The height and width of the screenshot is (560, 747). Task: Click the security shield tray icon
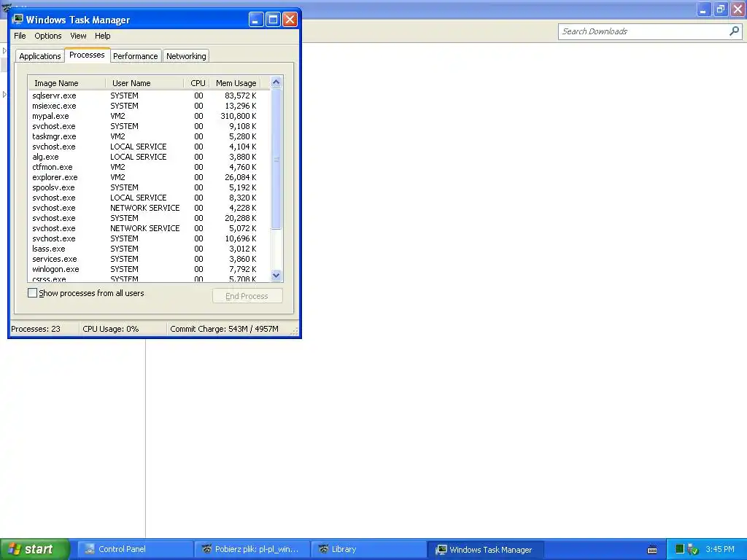pos(693,550)
